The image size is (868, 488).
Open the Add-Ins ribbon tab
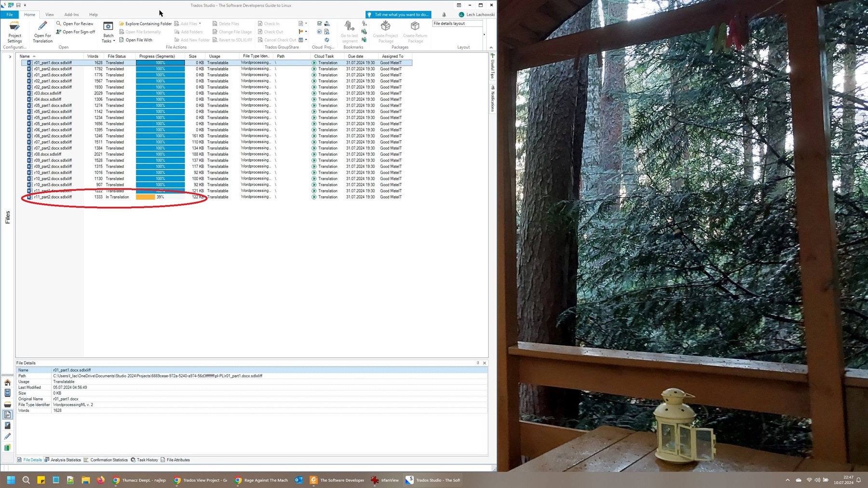point(71,14)
